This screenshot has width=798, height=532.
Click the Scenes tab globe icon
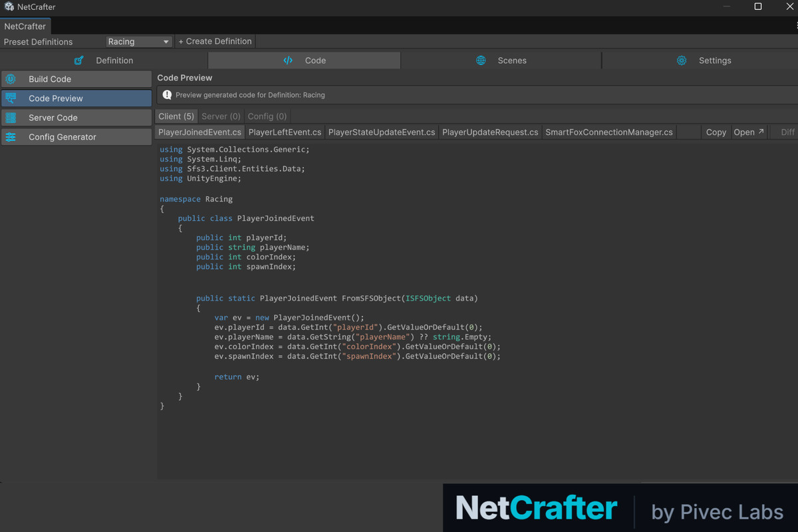pos(481,61)
